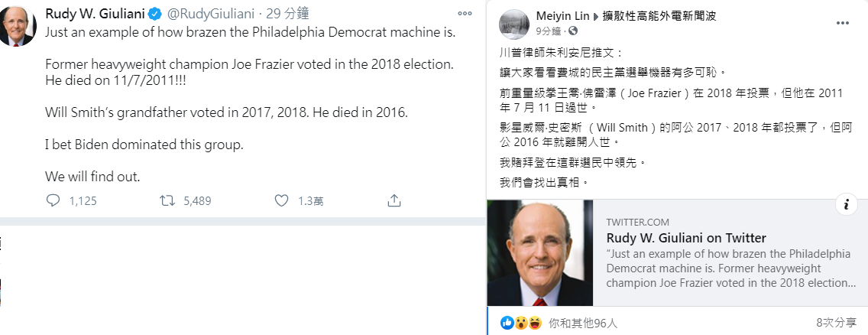Open the 'Rudy W. Giuliani on Twitter' link preview title
Image resolution: width=868 pixels, height=335 pixels.
coord(686,238)
